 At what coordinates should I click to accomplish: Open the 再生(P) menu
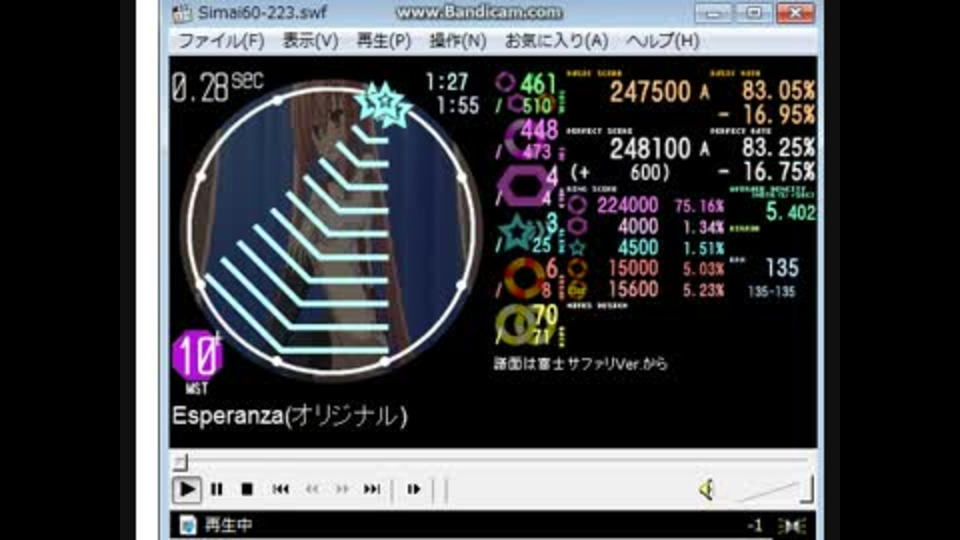[384, 41]
